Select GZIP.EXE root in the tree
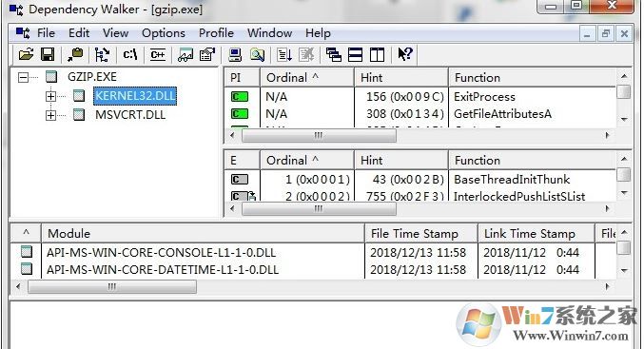This screenshot has width=644, height=349. coord(92,77)
